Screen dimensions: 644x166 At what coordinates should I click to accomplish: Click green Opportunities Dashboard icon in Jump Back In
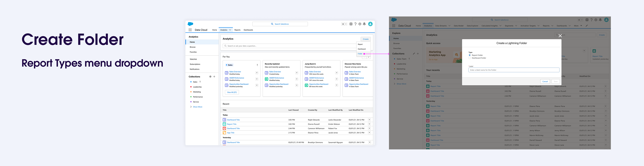[x=307, y=85]
